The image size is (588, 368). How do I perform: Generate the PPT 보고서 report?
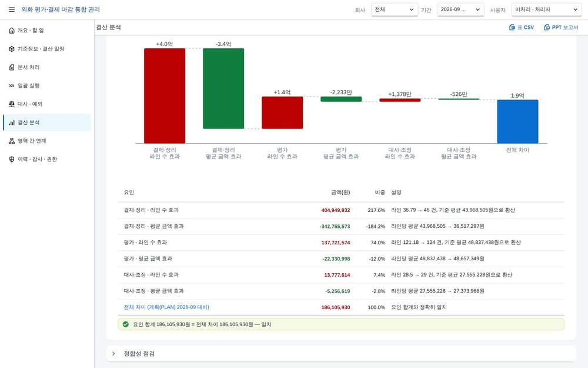coord(561,28)
